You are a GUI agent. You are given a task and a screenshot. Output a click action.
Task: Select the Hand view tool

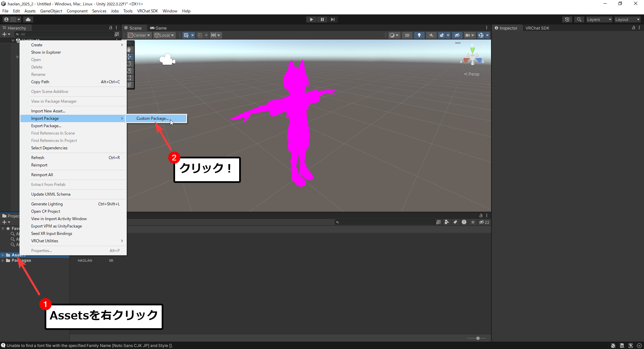[129, 49]
